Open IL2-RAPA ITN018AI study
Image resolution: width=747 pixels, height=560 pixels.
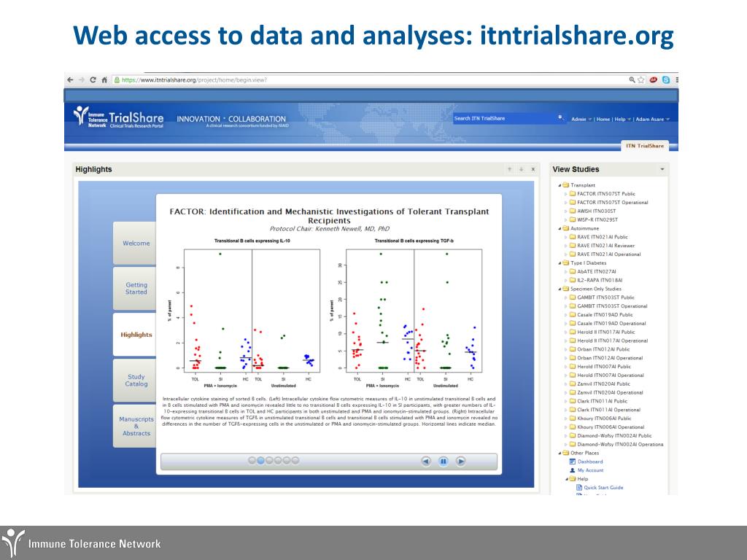pos(600,280)
